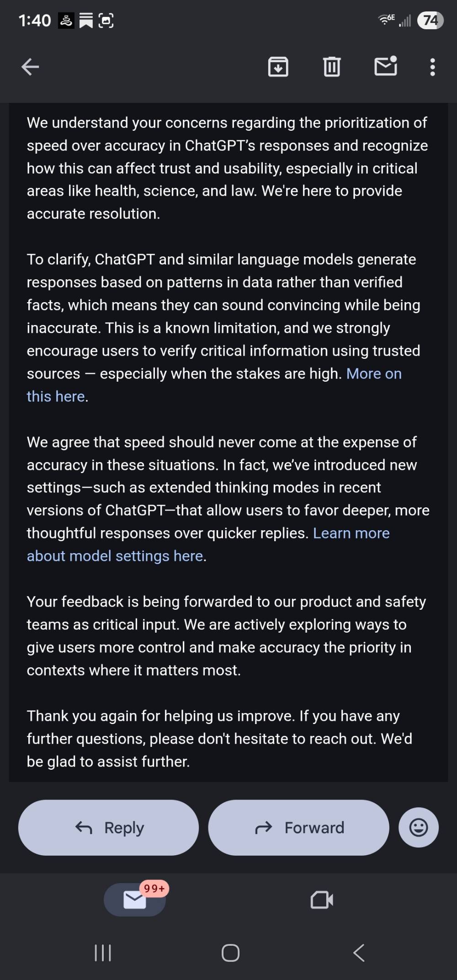The height and width of the screenshot is (980, 457).
Task: Delete this email with the trash icon
Action: (x=332, y=67)
